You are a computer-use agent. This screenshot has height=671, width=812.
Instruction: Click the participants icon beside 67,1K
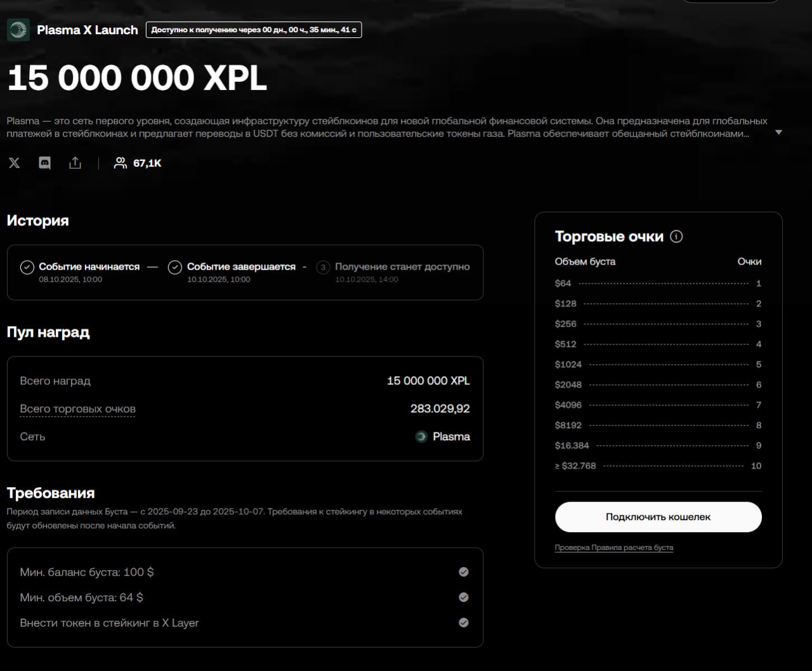click(x=120, y=163)
